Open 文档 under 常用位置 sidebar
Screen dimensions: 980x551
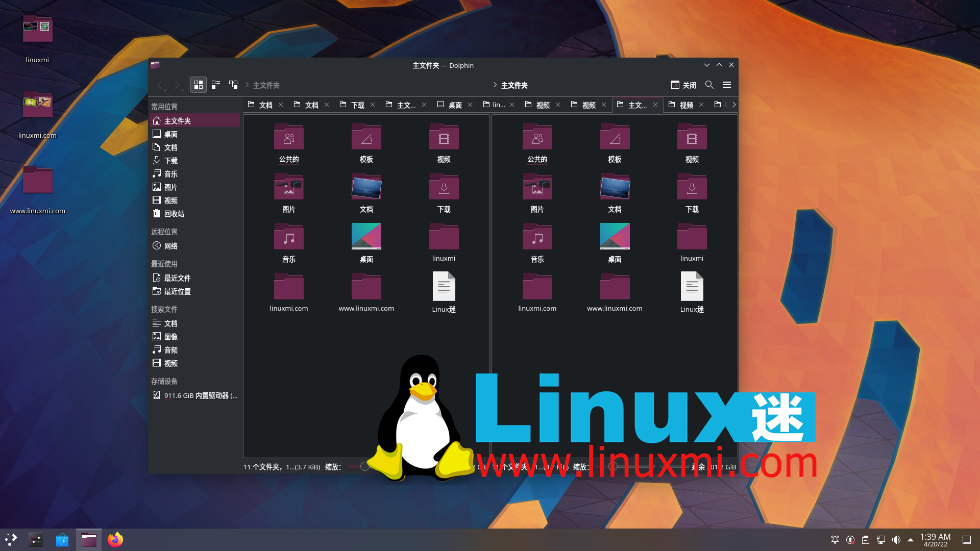click(x=195, y=147)
